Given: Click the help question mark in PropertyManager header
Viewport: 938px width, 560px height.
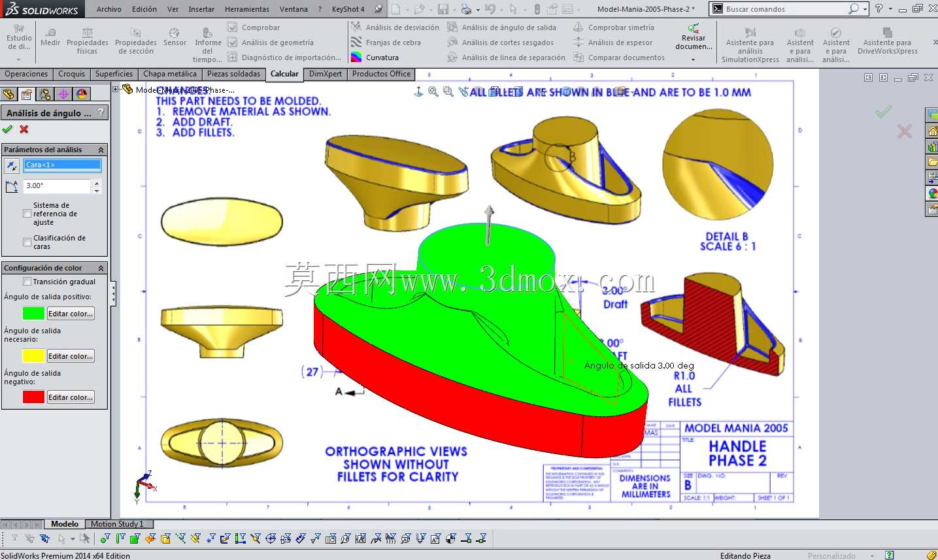Looking at the screenshot, I should tap(101, 112).
